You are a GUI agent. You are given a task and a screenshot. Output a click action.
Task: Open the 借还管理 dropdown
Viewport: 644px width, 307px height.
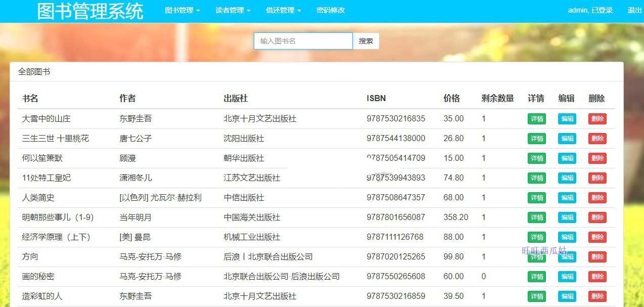(283, 10)
